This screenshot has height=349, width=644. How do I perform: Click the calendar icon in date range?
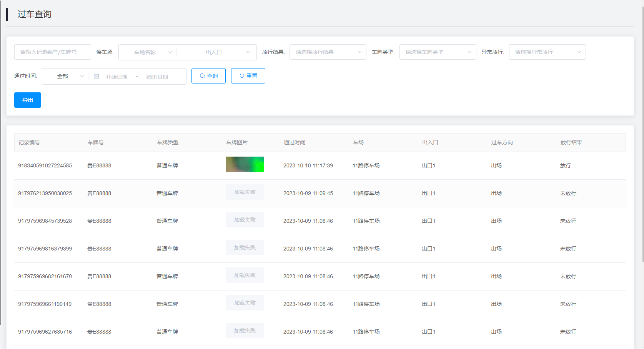pyautogui.click(x=97, y=76)
